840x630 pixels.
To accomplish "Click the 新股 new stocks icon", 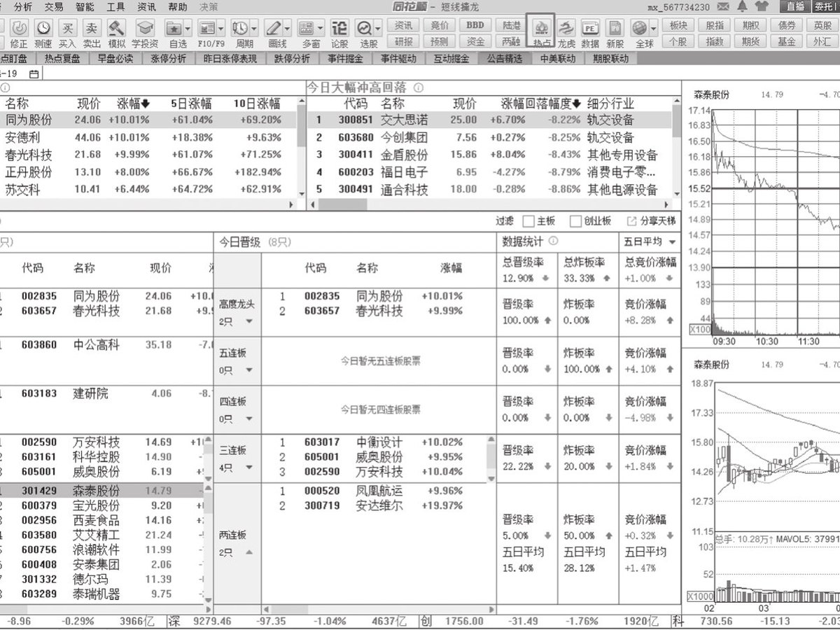I will (615, 29).
